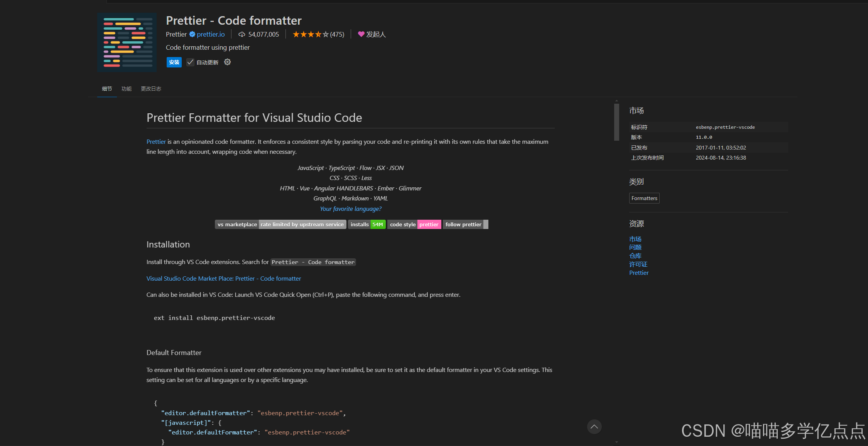Screen dimensions: 868x446
Task: Open the 仓库 repository resource link
Action: [635, 256]
